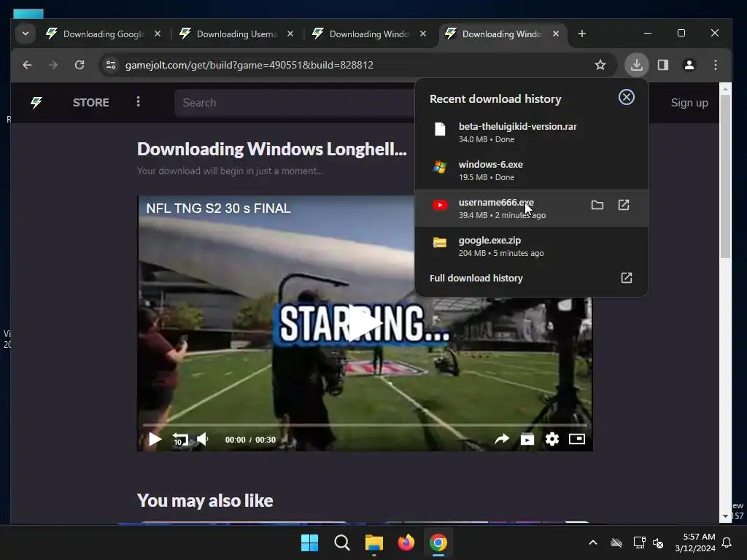Bookmark this page with the star
Viewport: 747px width, 560px height.
coord(600,65)
